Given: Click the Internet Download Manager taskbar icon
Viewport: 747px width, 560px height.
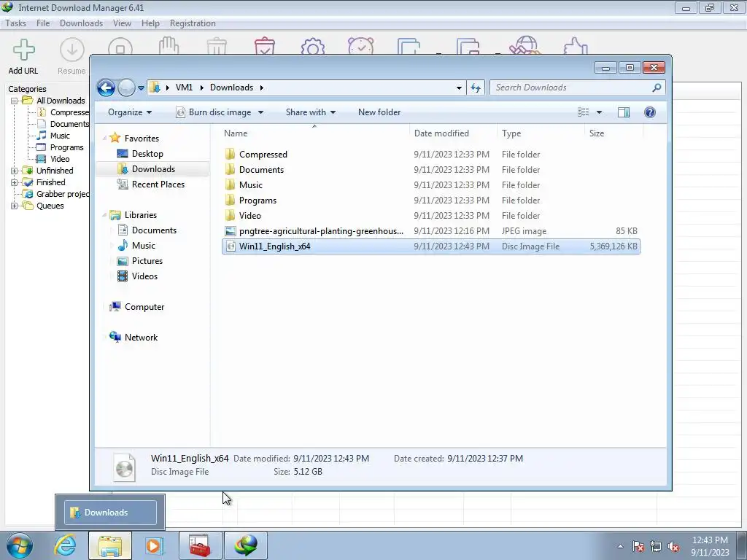Looking at the screenshot, I should [x=246, y=545].
